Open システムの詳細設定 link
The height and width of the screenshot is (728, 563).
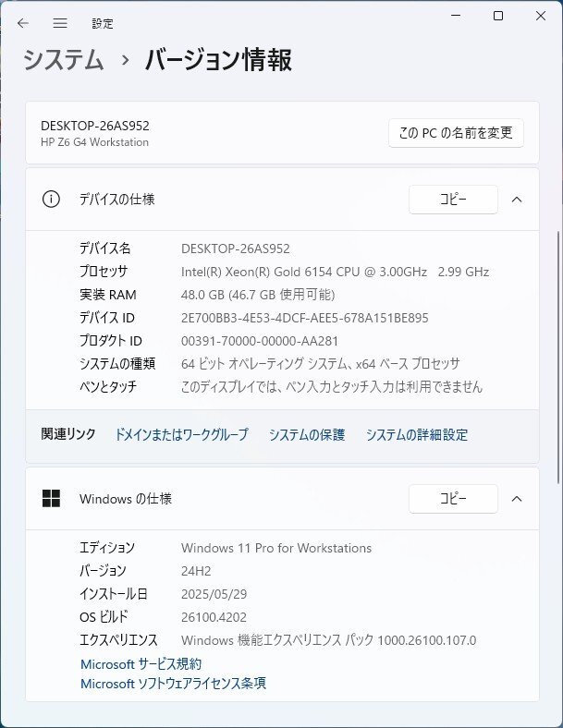(x=417, y=434)
